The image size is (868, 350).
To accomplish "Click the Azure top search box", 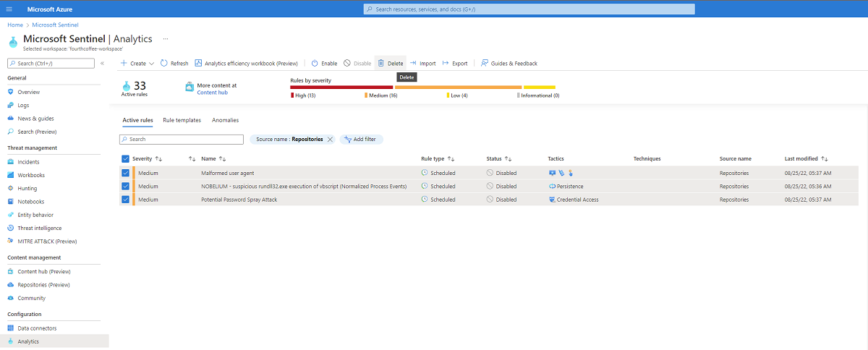I will 529,9.
